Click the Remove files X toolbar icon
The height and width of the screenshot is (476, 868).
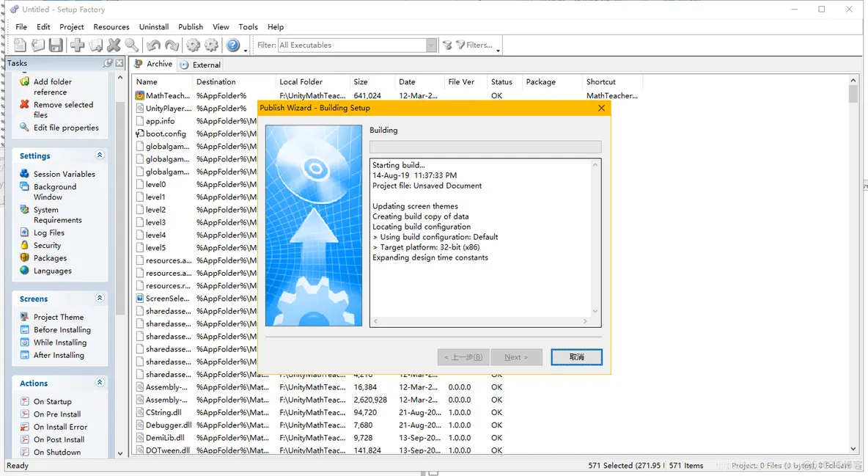(114, 45)
